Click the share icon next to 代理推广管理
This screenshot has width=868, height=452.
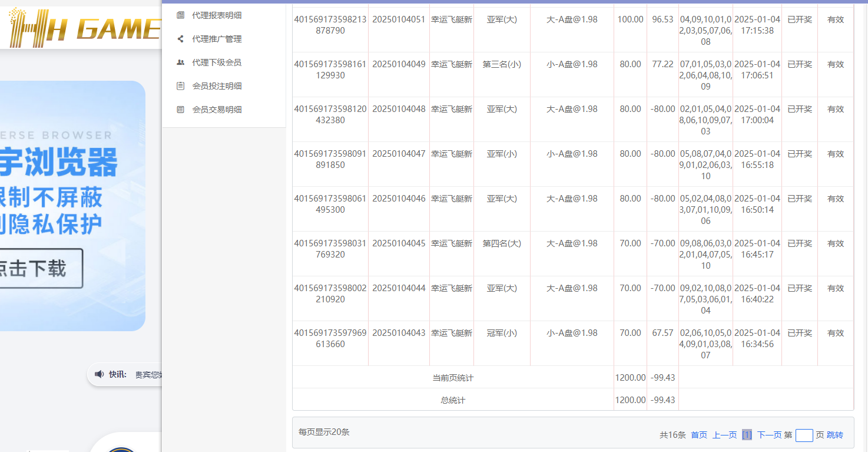180,38
